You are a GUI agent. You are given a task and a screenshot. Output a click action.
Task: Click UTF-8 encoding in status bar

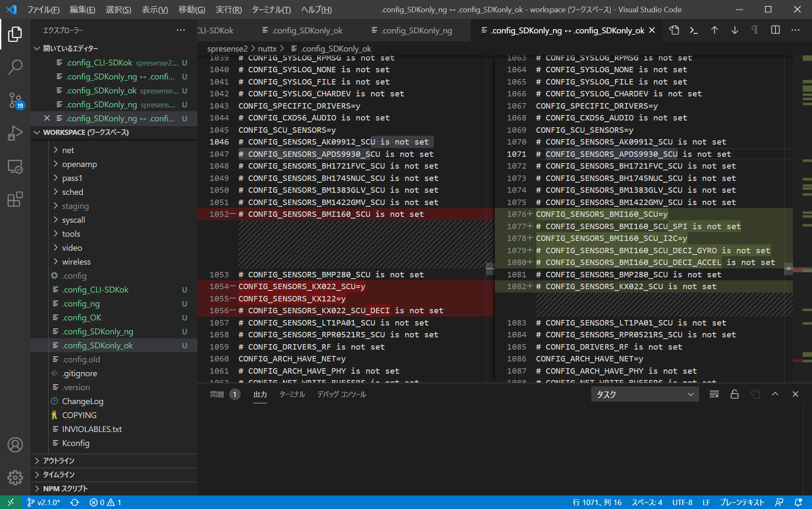tap(682, 502)
